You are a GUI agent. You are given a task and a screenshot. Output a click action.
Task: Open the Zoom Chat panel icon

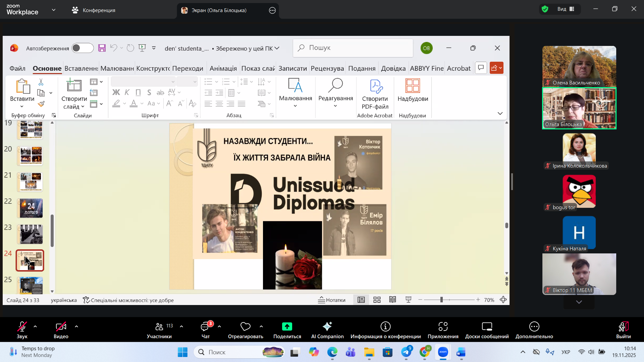tap(205, 326)
